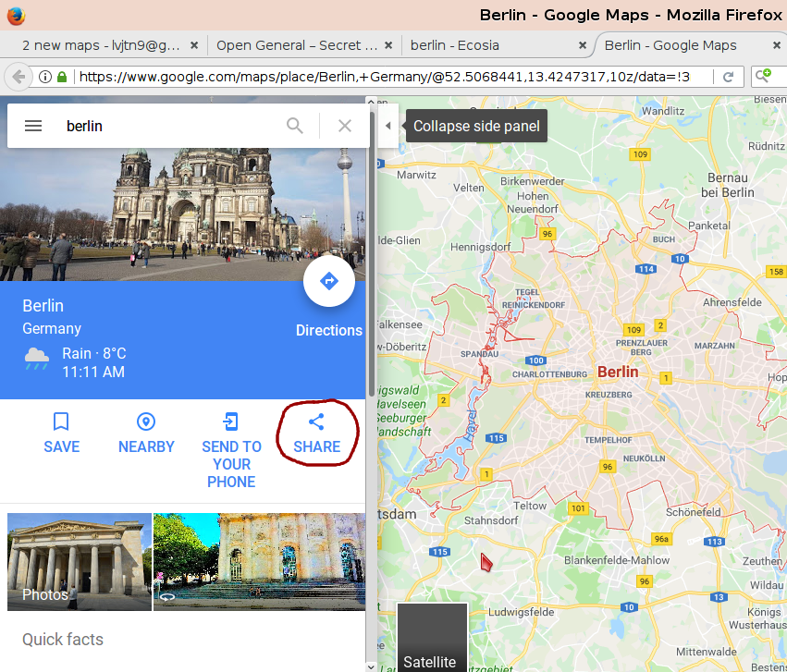Click the road 100 blue shield marker
The image size is (787, 672).
tap(536, 360)
